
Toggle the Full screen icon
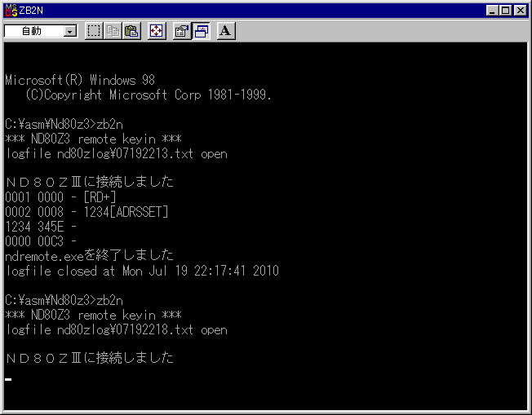tap(157, 31)
